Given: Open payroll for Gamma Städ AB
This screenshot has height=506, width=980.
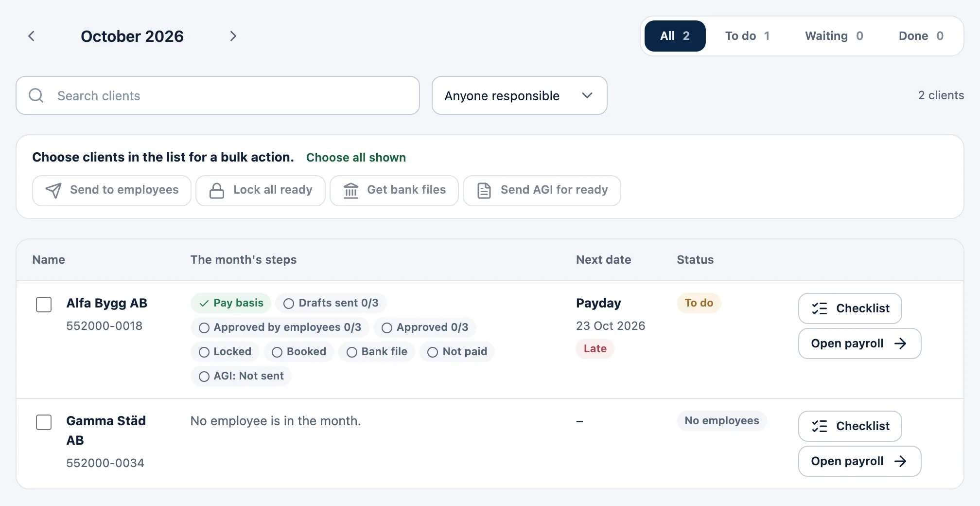Looking at the screenshot, I should coord(860,461).
